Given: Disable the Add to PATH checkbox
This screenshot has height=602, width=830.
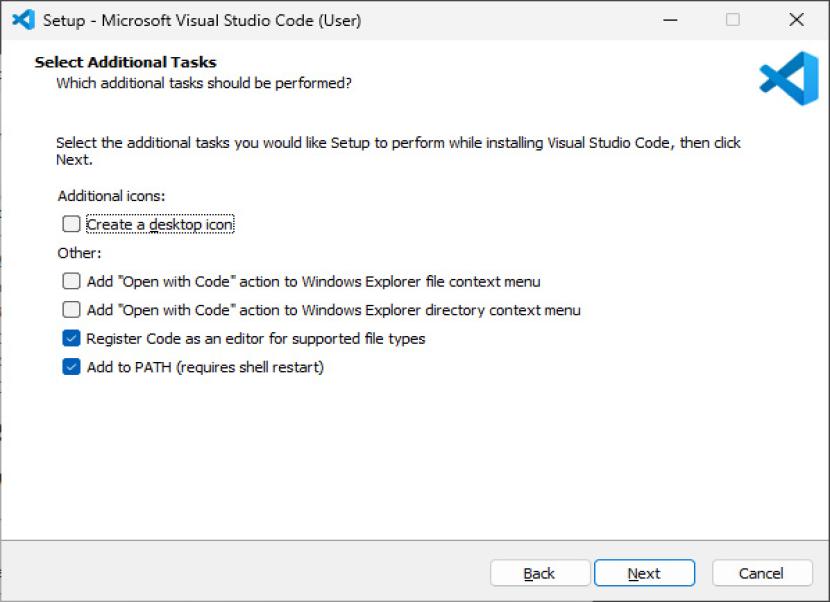Looking at the screenshot, I should pos(71,367).
